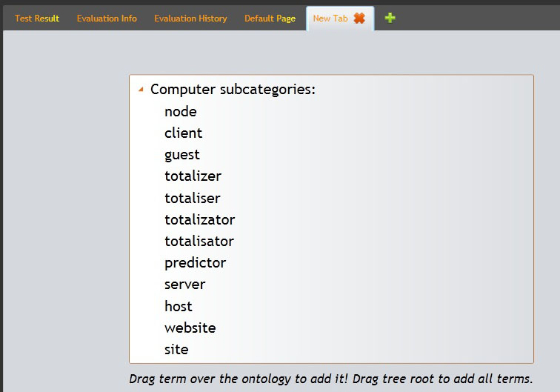Click the totalisator term
Image resolution: width=560 pixels, height=392 pixels.
pos(199,241)
